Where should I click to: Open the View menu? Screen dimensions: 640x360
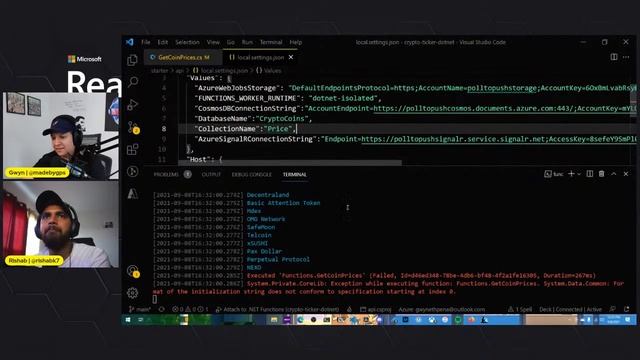tap(213, 42)
